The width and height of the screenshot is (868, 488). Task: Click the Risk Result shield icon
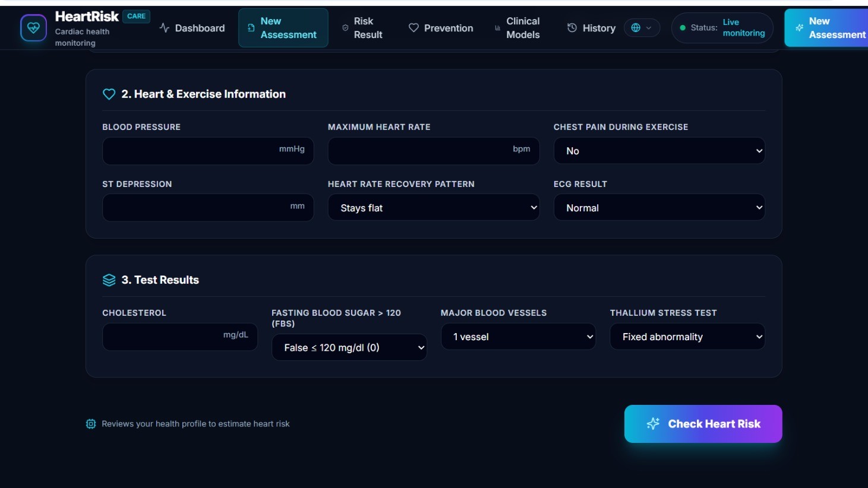(x=345, y=28)
